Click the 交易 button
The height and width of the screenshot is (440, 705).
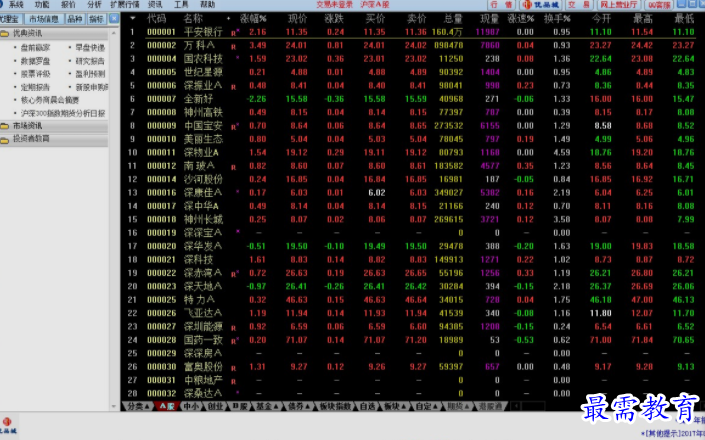tap(579, 4)
